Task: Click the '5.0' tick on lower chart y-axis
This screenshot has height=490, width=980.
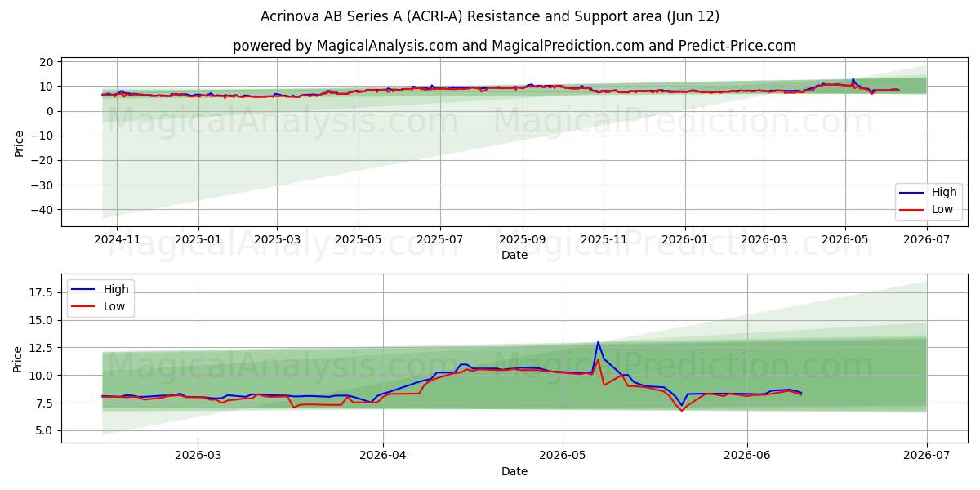Action: (x=46, y=430)
